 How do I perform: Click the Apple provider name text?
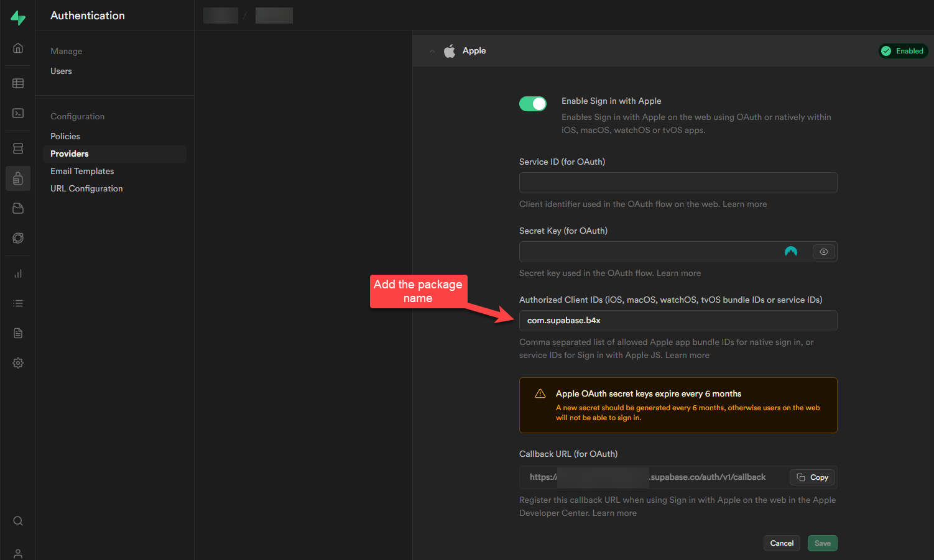point(474,51)
